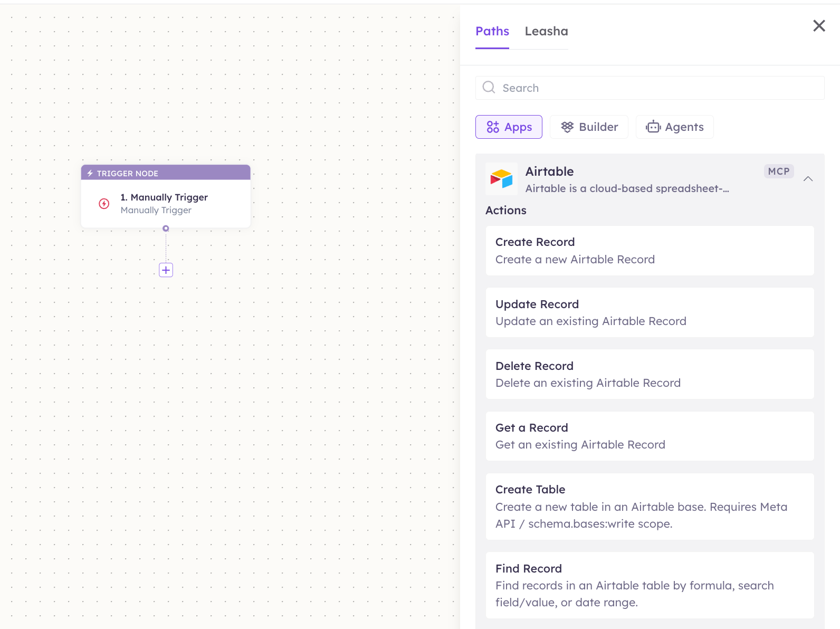840x629 pixels.
Task: Click the Manually Trigger red bolt icon
Action: pos(104,204)
